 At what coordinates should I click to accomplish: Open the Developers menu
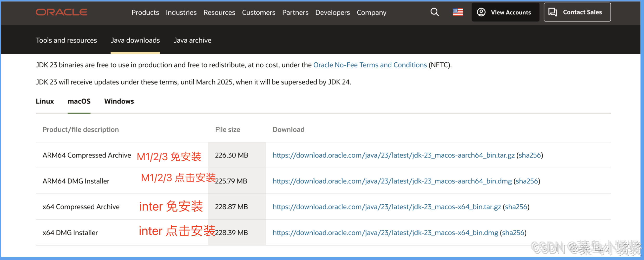point(332,12)
